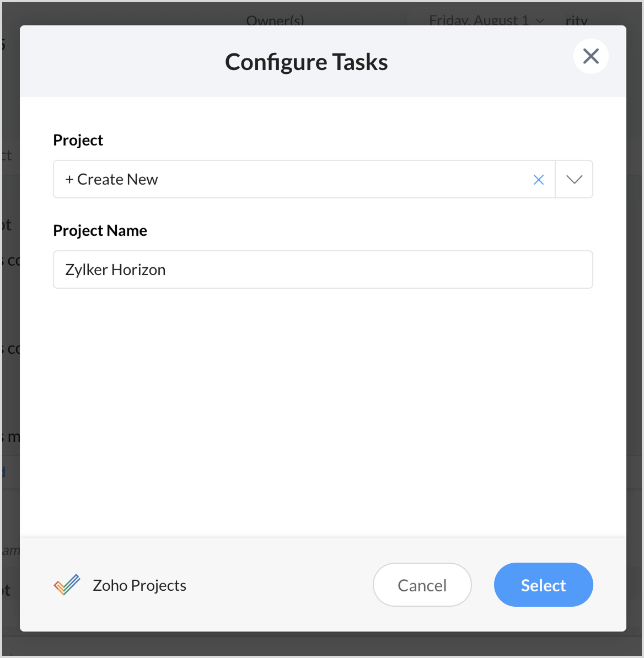Click the Project field label

(78, 140)
